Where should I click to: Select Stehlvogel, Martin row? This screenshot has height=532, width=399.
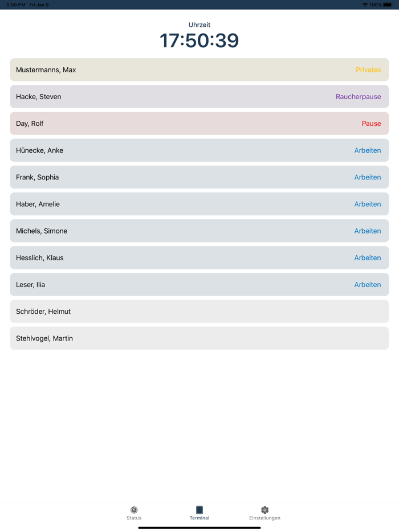click(x=199, y=338)
